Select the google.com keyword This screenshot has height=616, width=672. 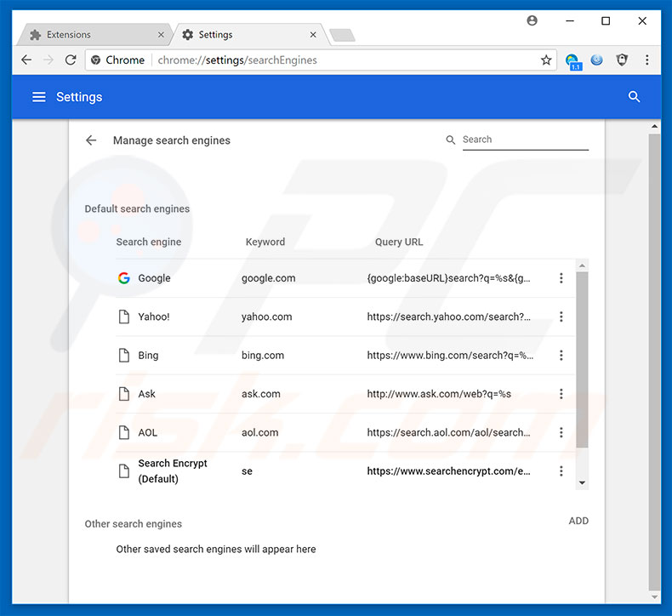(268, 278)
